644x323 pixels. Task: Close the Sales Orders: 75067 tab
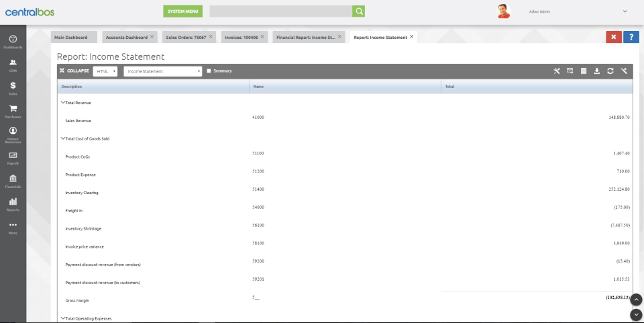point(211,36)
